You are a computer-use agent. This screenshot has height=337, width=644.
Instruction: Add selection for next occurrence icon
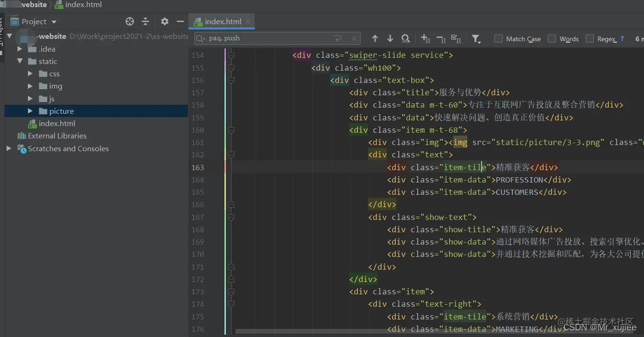425,38
